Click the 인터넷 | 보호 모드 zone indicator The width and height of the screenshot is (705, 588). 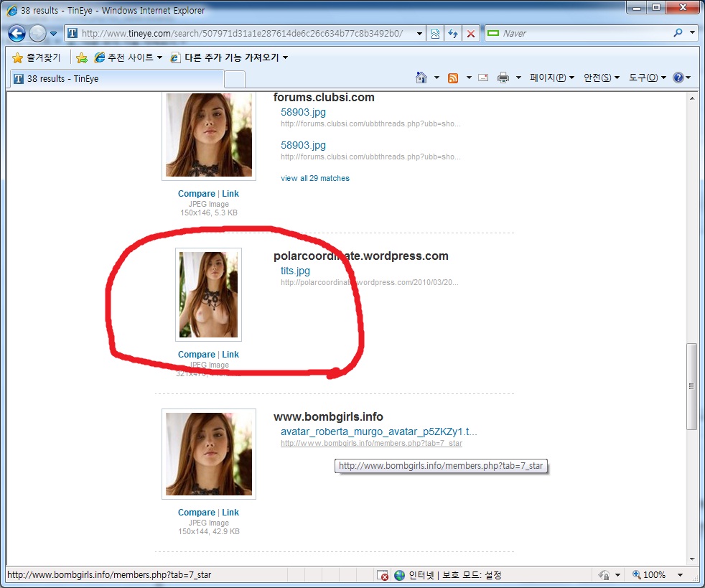tap(448, 575)
